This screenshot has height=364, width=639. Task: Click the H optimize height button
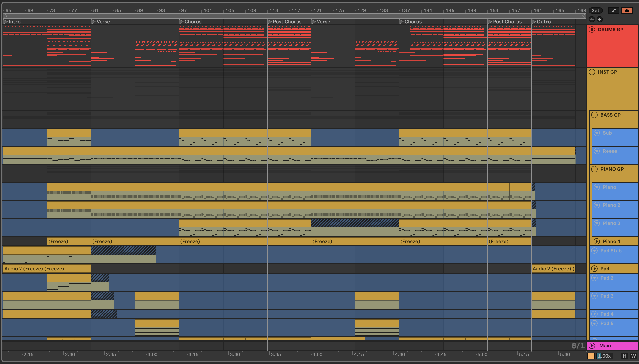[625, 356]
